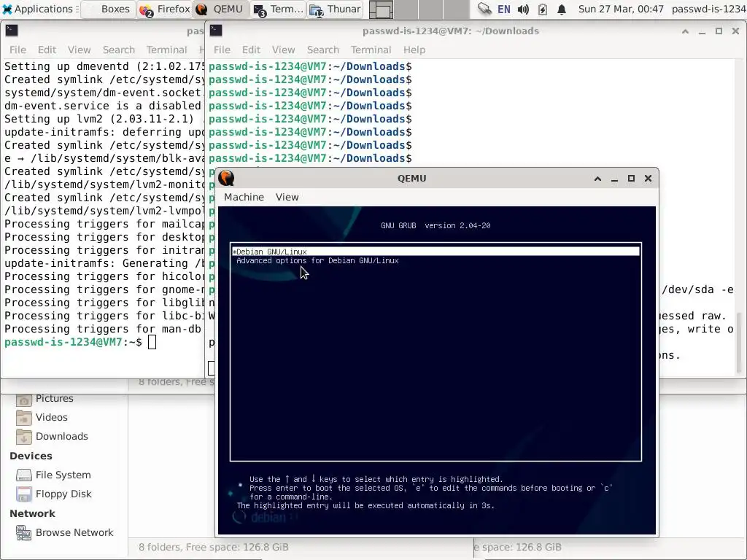Open Help menu in the Downloads terminal
Screen dimensions: 747x560
point(414,50)
